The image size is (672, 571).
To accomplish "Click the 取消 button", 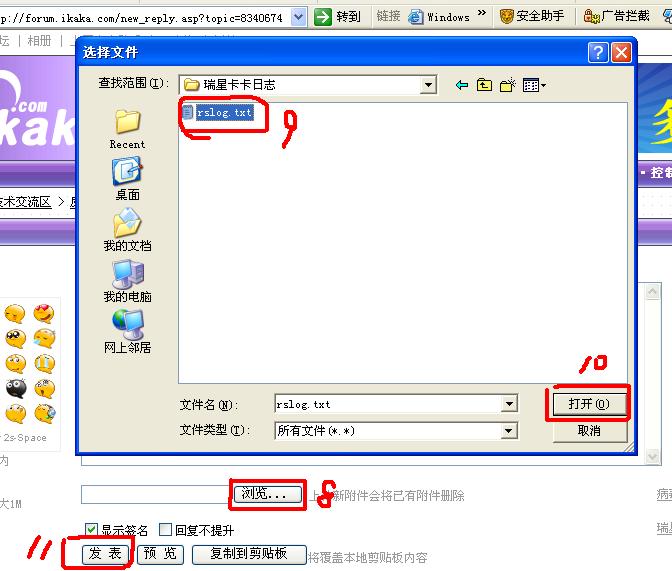I will point(589,430).
